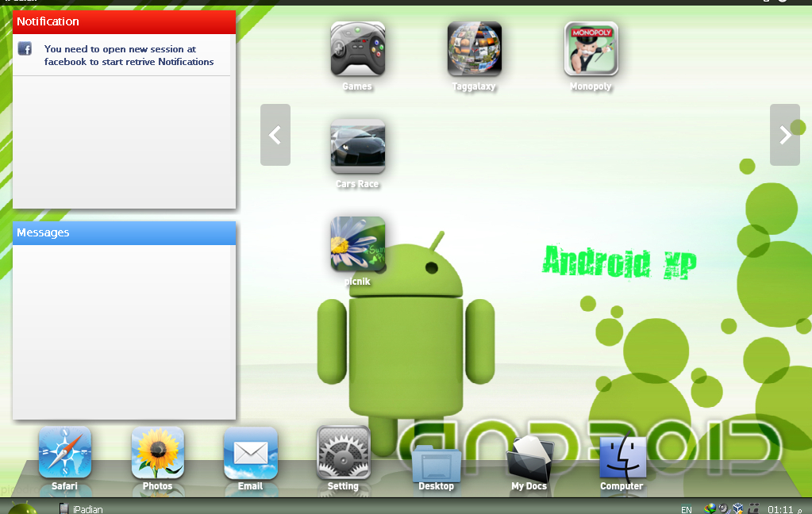Click the Notification panel red header
This screenshot has height=514, width=812.
click(125, 21)
